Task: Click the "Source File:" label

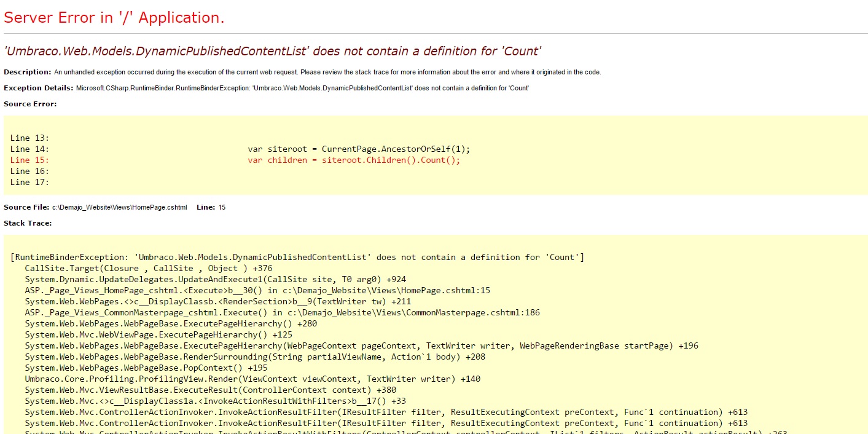Action: 26,207
